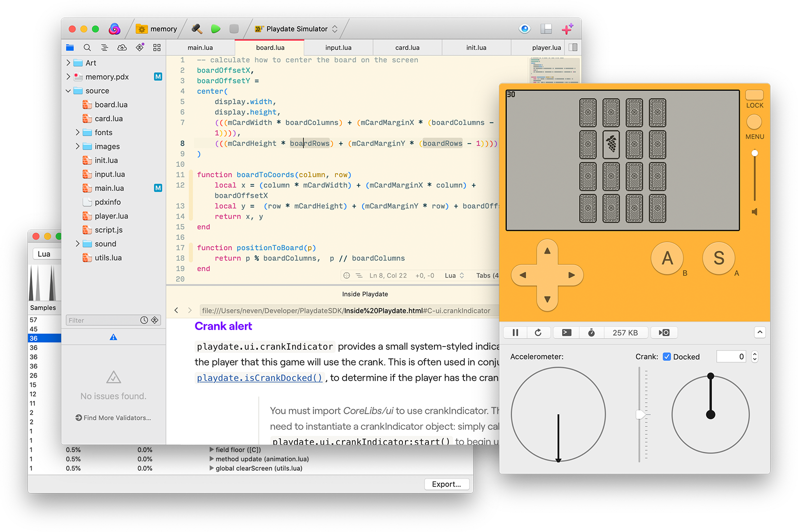Click the round MENU button on the Playdate

click(754, 122)
